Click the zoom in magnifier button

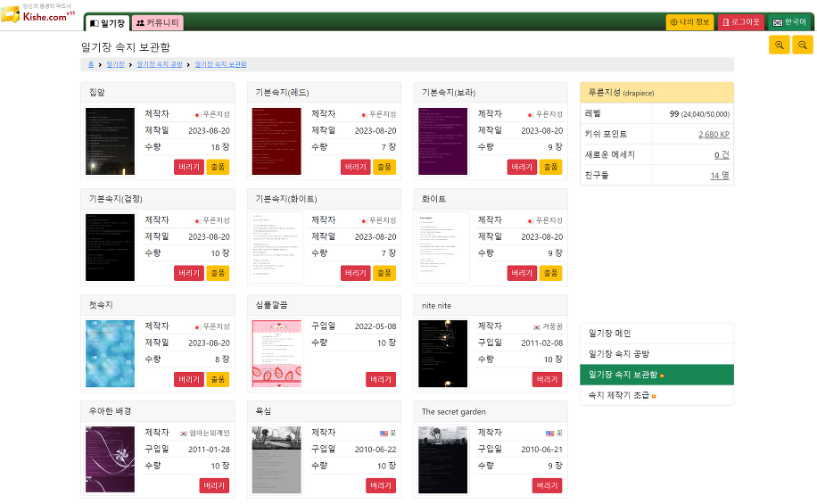click(779, 45)
